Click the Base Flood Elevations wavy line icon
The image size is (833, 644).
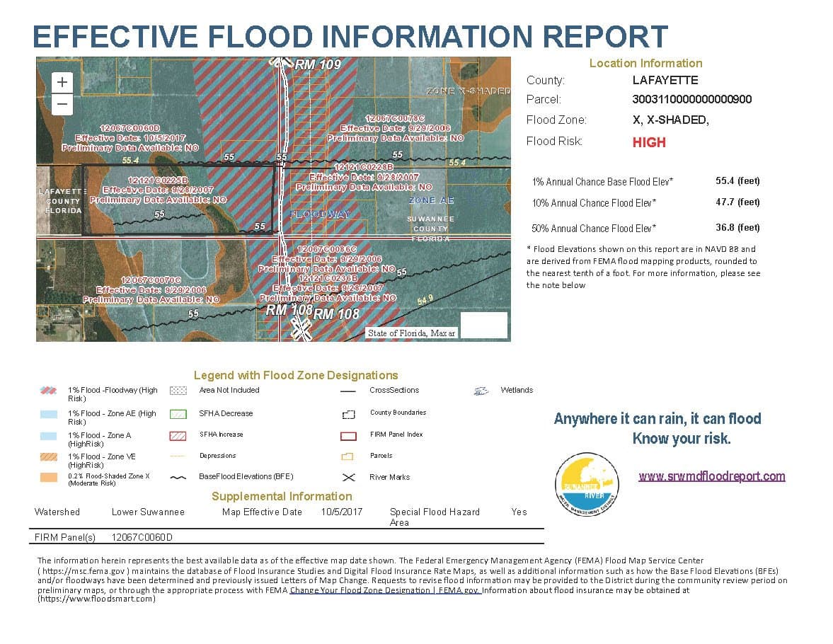pyautogui.click(x=178, y=478)
